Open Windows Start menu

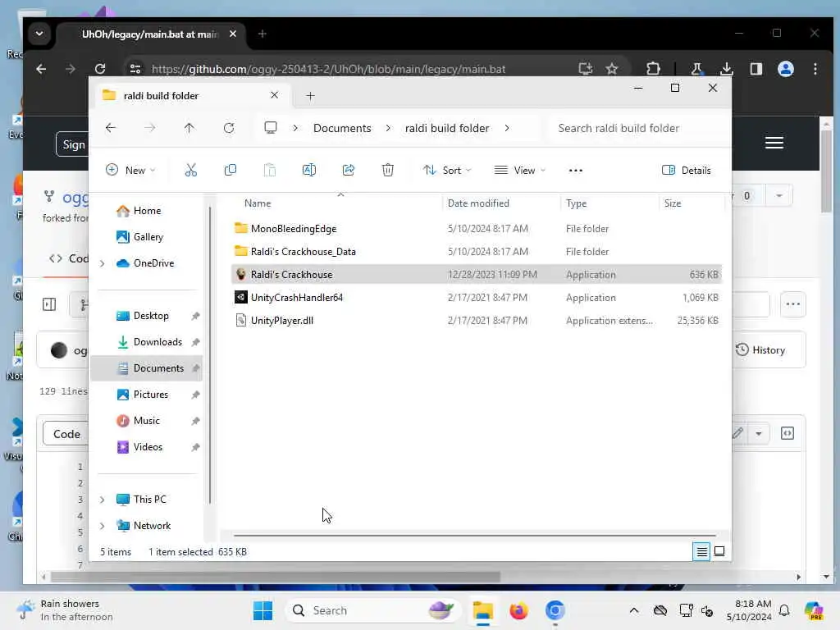click(x=262, y=610)
